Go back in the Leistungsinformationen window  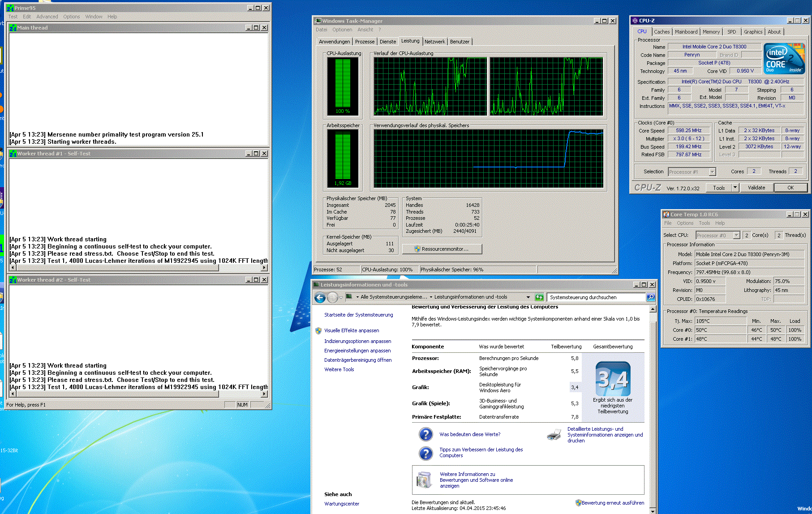(x=320, y=297)
